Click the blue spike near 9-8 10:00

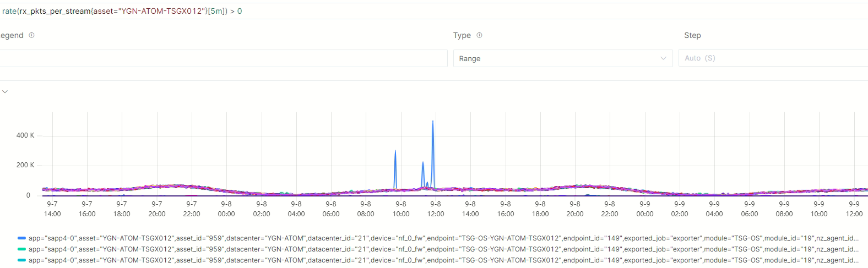[395, 153]
